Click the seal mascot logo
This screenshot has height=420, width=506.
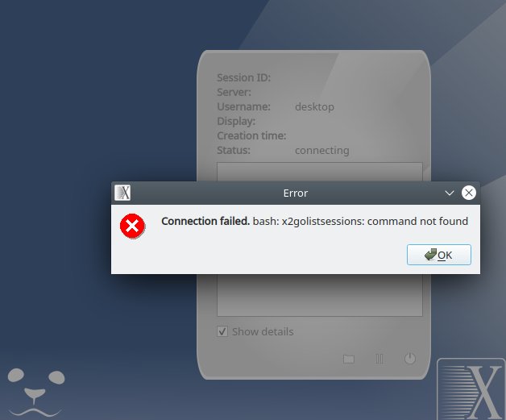tap(35, 392)
